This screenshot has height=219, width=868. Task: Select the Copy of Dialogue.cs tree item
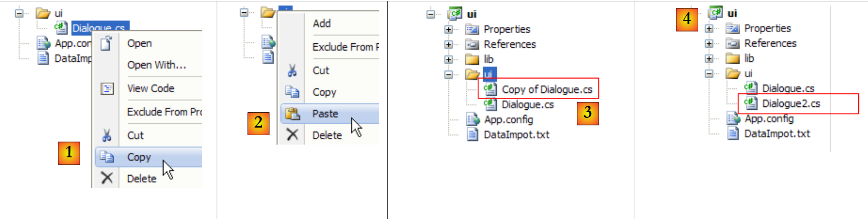[x=547, y=89]
